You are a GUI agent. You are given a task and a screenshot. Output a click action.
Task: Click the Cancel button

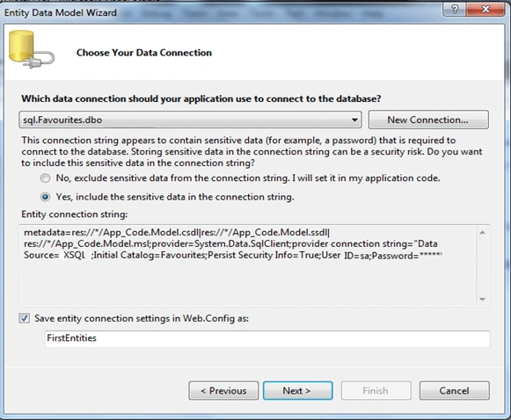[455, 391]
